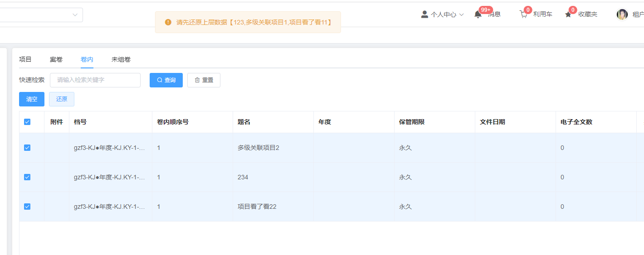This screenshot has width=644, height=255.
Task: Open the 项目 tab
Action: point(25,59)
